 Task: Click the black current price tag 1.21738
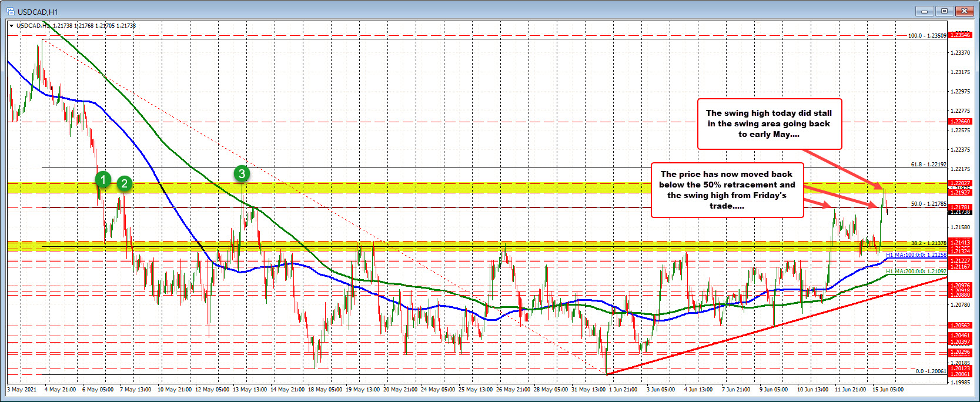pos(961,213)
